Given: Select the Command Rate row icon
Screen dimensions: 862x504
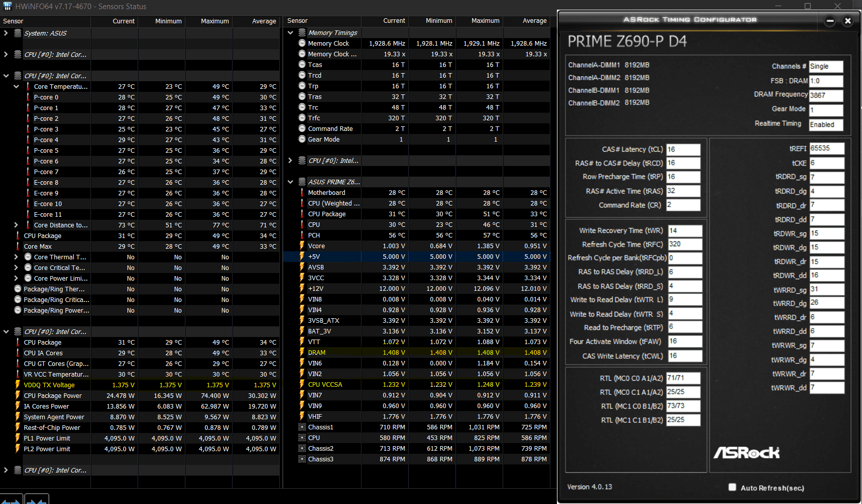Looking at the screenshot, I should point(302,128).
